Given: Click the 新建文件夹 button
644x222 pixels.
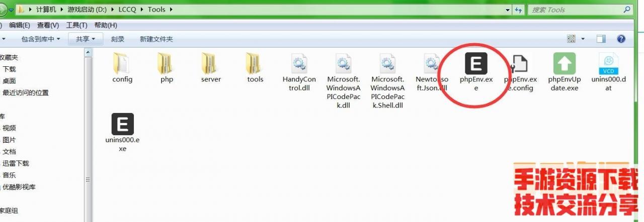Looking at the screenshot, I should coord(156,39).
